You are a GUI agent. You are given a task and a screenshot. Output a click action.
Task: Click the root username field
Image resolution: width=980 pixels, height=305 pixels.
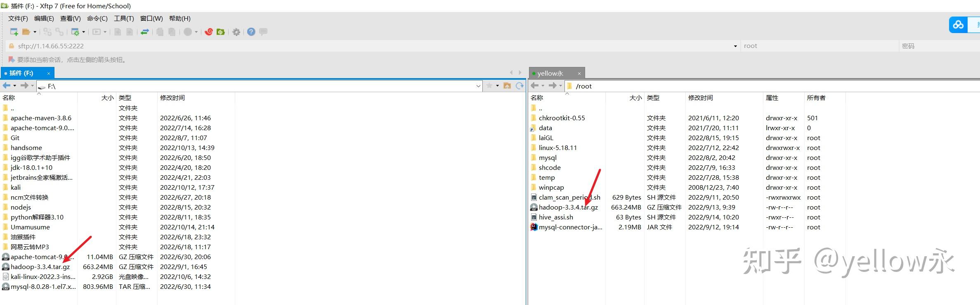819,46
